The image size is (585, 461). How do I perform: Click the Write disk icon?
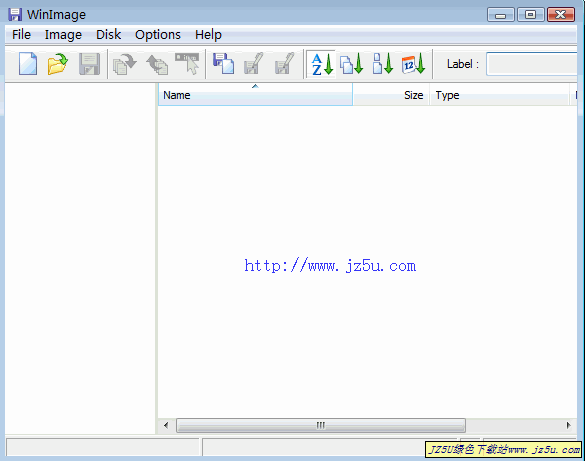tap(254, 64)
